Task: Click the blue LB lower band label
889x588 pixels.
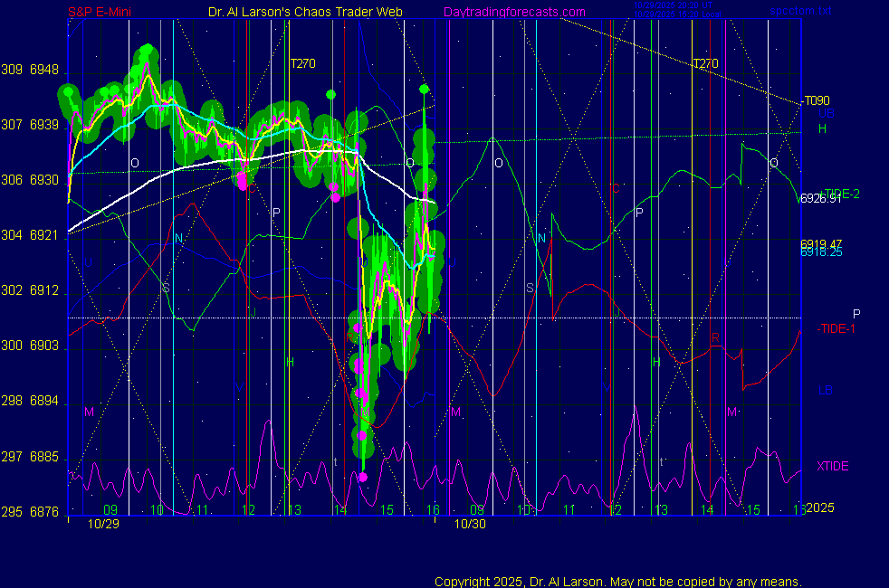Action: [825, 390]
